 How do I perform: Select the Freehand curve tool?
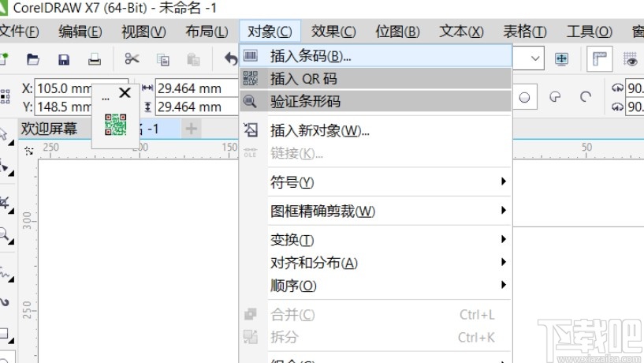coord(6,273)
